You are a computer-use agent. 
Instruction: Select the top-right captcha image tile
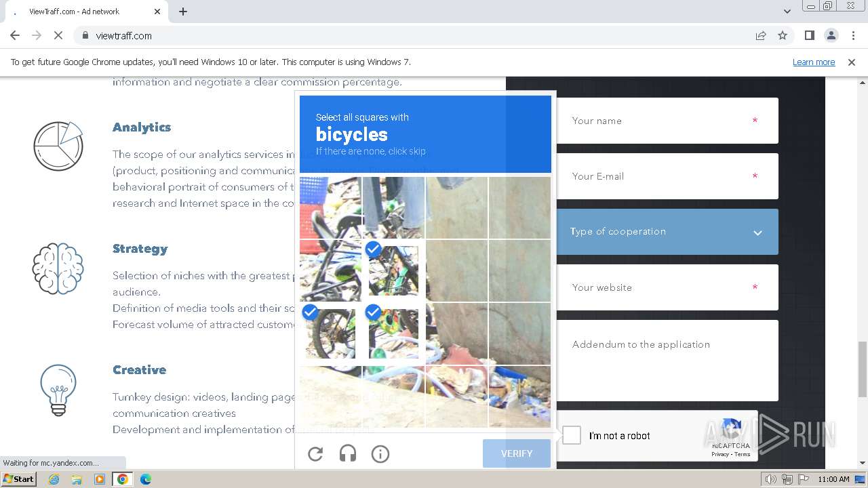(519, 207)
